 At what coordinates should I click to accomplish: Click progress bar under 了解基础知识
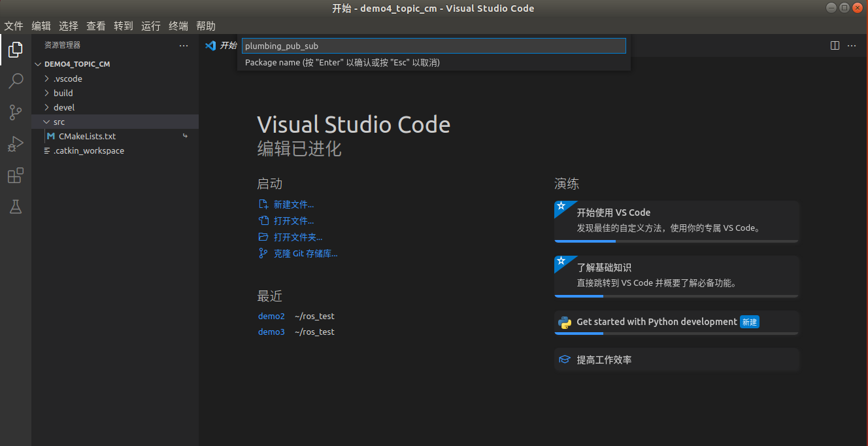coord(676,296)
